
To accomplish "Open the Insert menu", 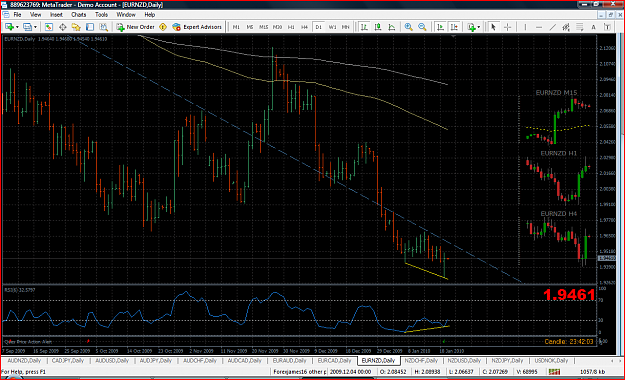I will [x=56, y=15].
